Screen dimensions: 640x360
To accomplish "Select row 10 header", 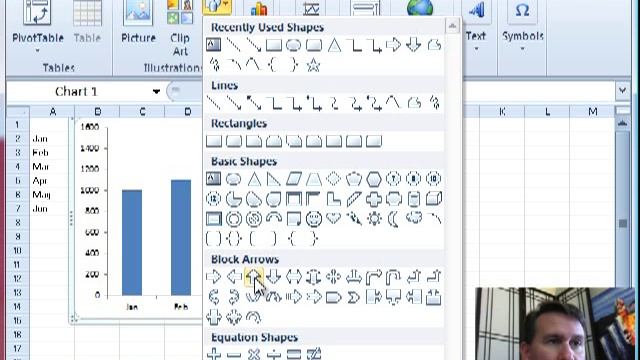I will click(x=17, y=251).
